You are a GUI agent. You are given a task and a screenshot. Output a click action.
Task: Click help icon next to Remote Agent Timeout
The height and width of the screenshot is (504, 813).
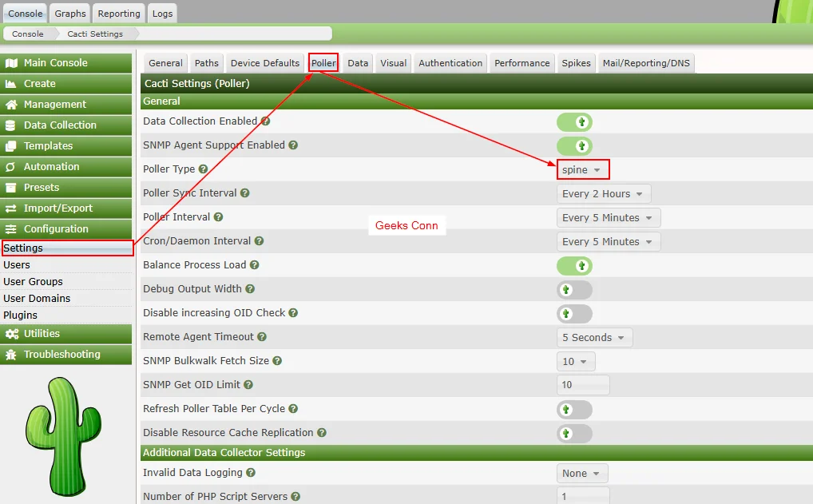tap(262, 337)
